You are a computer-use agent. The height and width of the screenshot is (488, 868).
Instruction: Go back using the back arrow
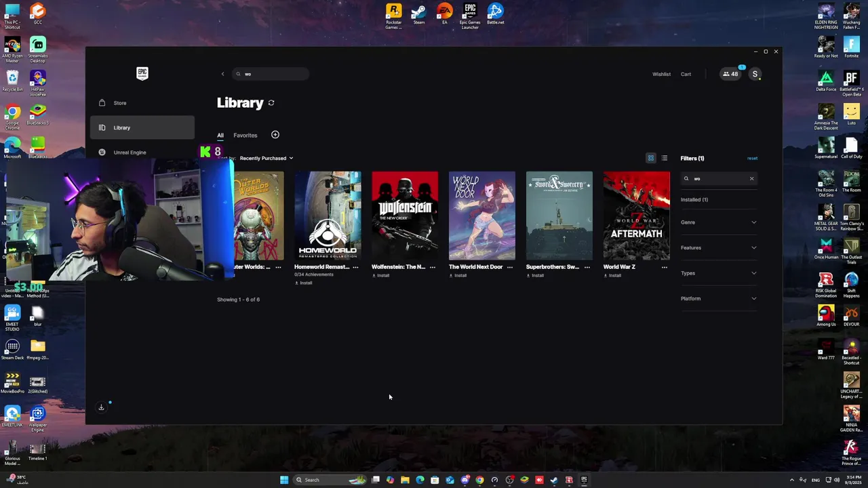click(x=222, y=74)
